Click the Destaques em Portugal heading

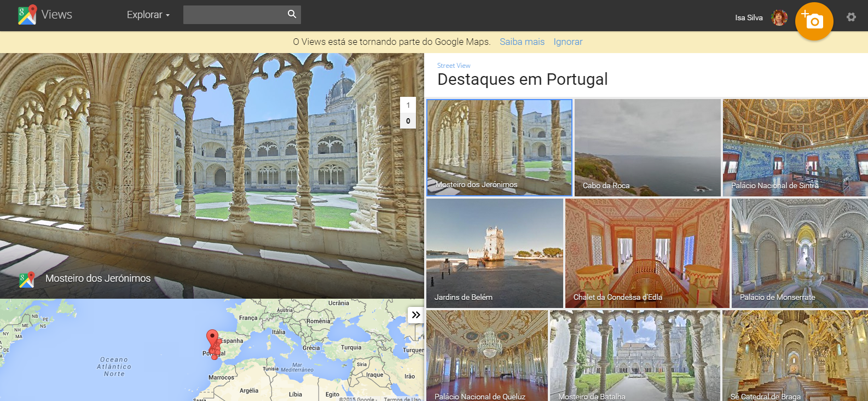point(523,79)
